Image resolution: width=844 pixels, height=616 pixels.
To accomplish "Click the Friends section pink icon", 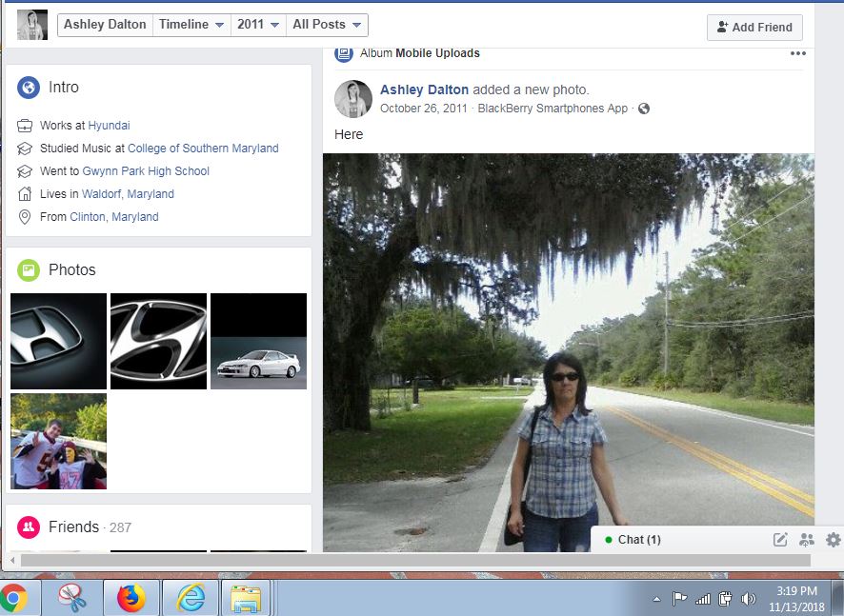I will 29,527.
